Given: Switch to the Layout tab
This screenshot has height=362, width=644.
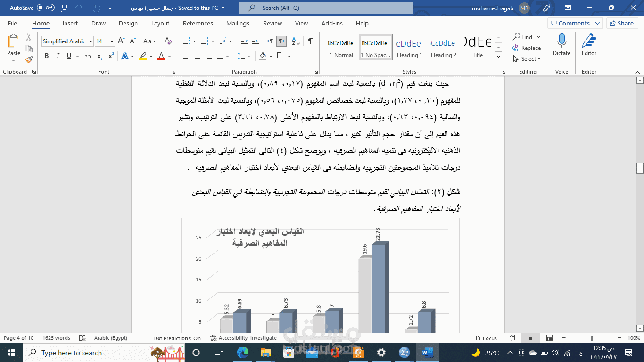Looking at the screenshot, I should (160, 23).
